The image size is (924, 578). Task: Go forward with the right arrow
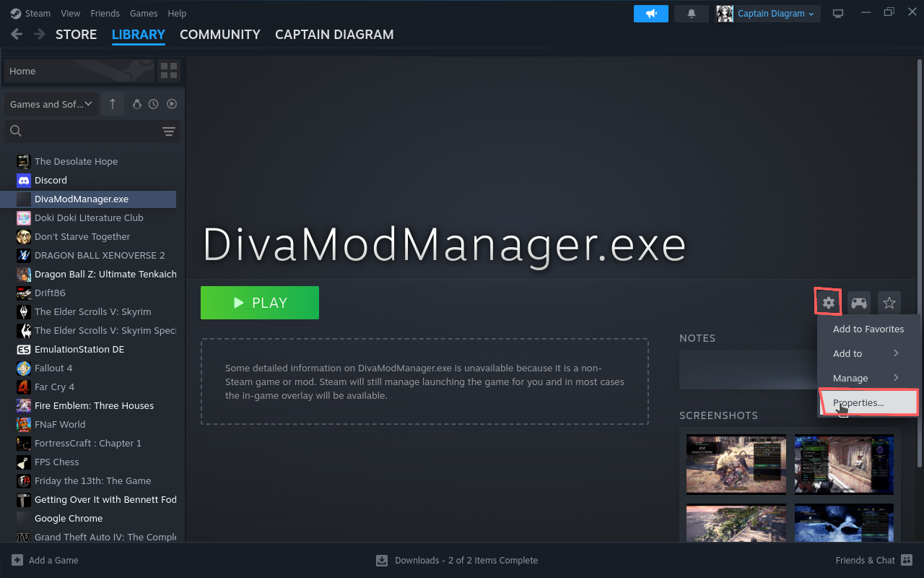point(40,34)
